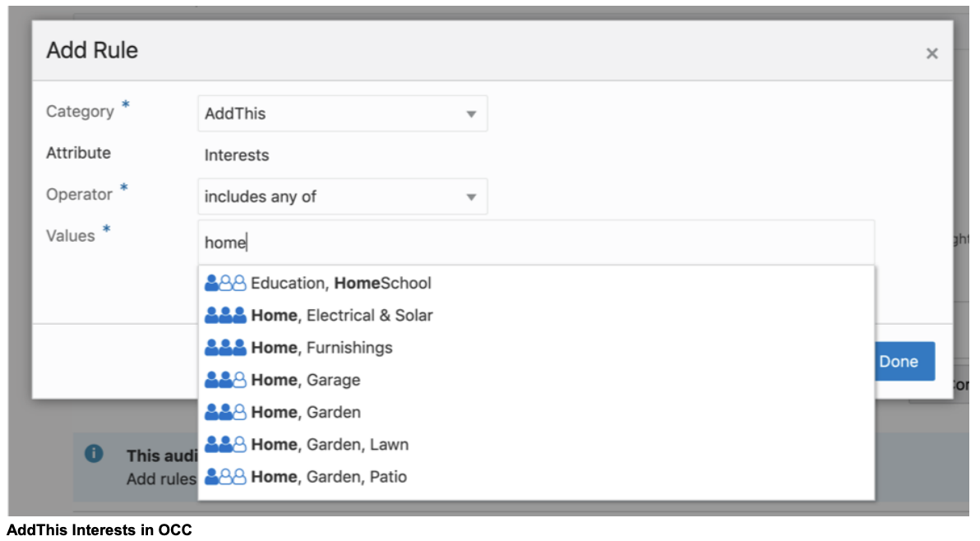The height and width of the screenshot is (541, 980).
Task: Click audience size icon beside Home, Garden, Patio
Action: [x=225, y=477]
